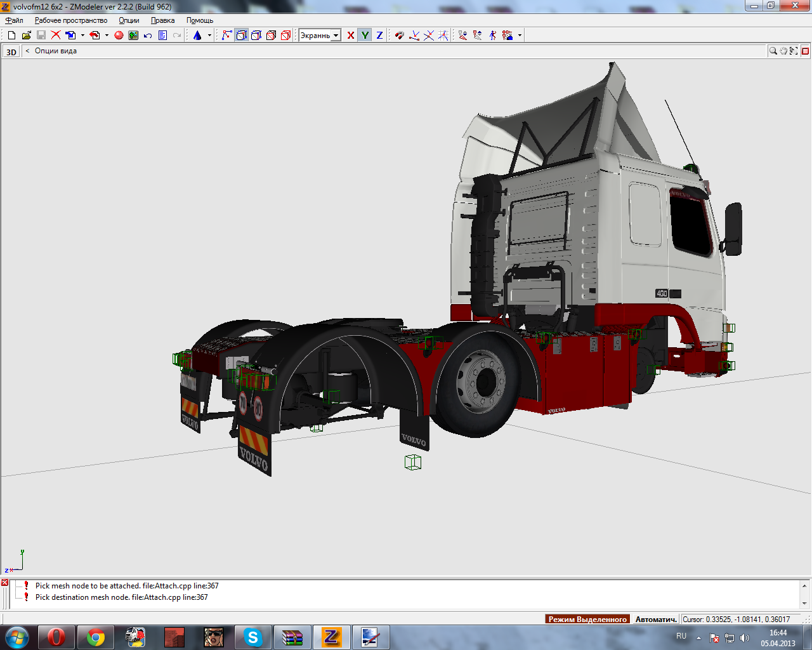Toggle the X axis constraint
This screenshot has height=650, width=812.
pyautogui.click(x=350, y=36)
